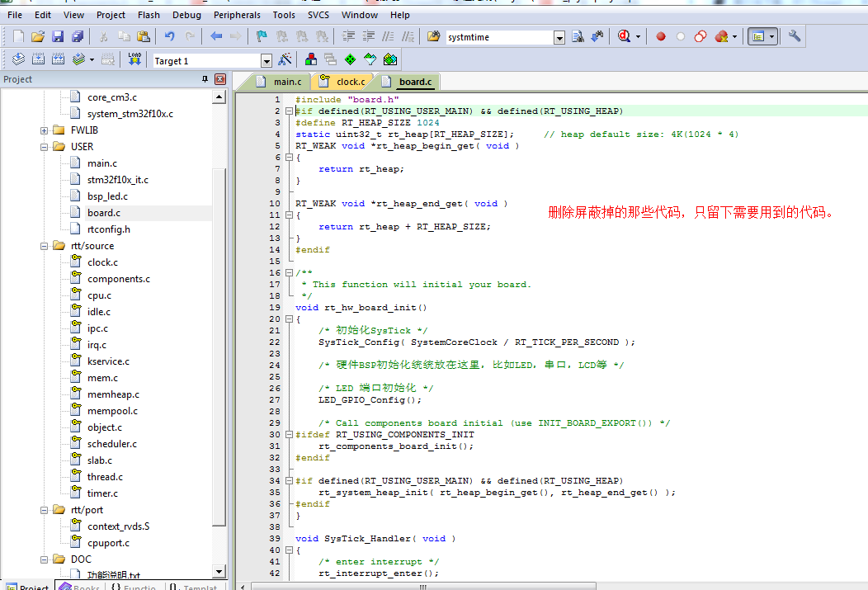Undo the last edit

(x=169, y=35)
